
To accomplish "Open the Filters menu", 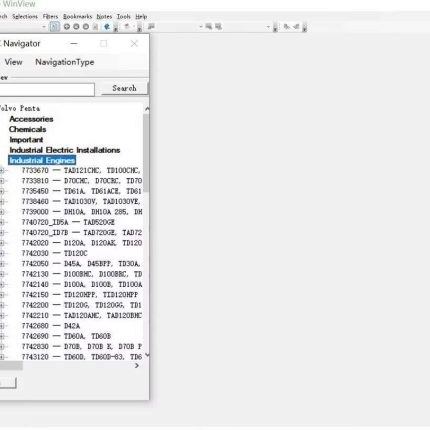I will pos(50,16).
